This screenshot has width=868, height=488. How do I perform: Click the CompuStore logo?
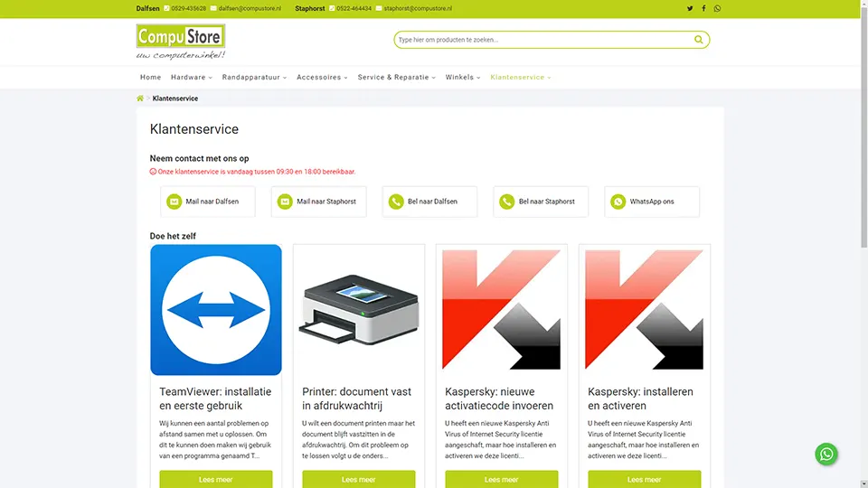point(181,42)
